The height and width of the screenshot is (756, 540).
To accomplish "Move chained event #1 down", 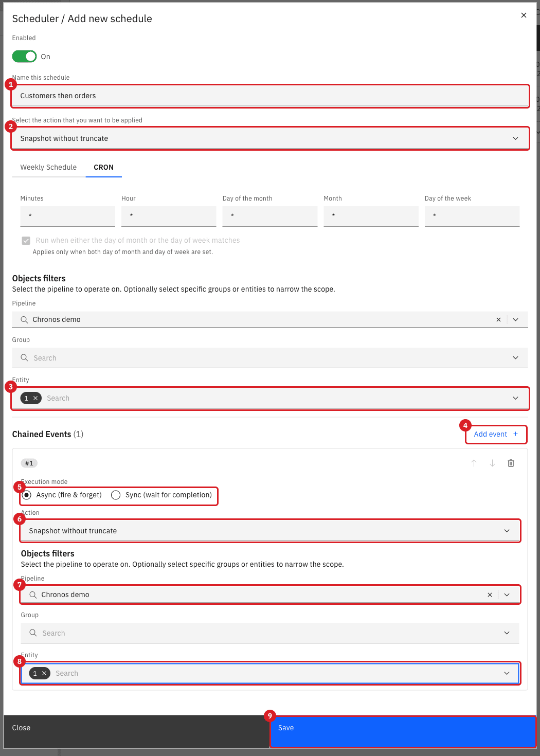I will (x=493, y=463).
